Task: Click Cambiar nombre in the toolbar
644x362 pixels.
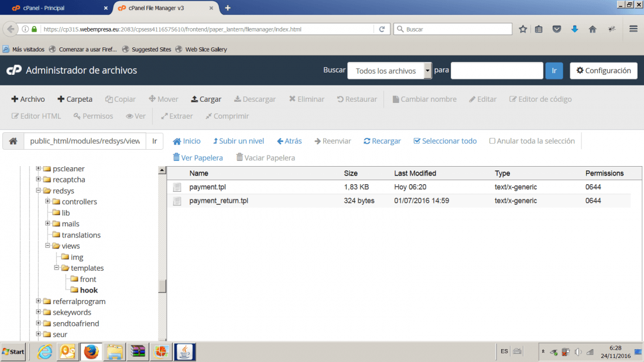Action: 424,99
